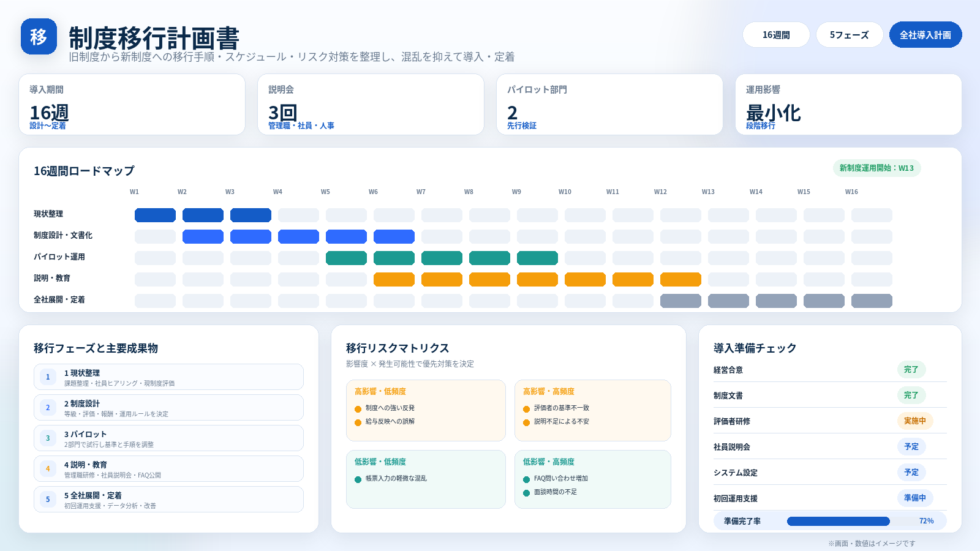The height and width of the screenshot is (551, 980).
Task: Click the 72% progress value
Action: click(x=926, y=521)
